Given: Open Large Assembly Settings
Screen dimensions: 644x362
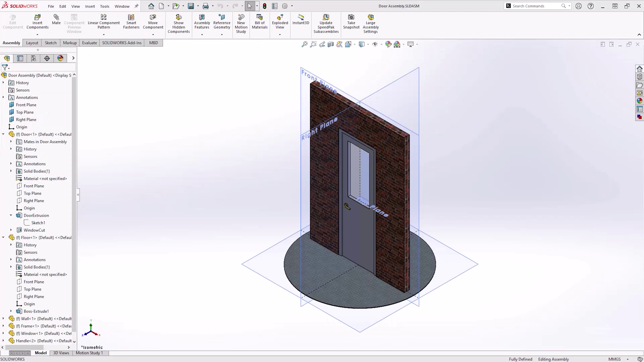Looking at the screenshot, I should click(x=370, y=22).
